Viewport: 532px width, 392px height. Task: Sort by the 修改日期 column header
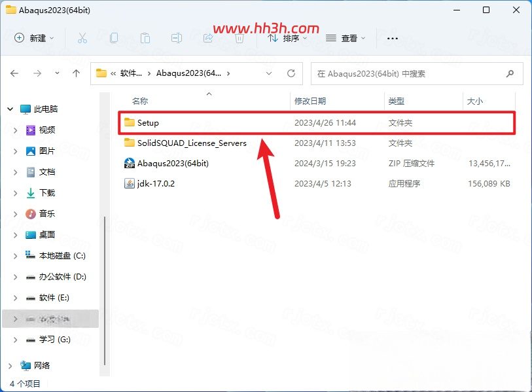pos(310,101)
